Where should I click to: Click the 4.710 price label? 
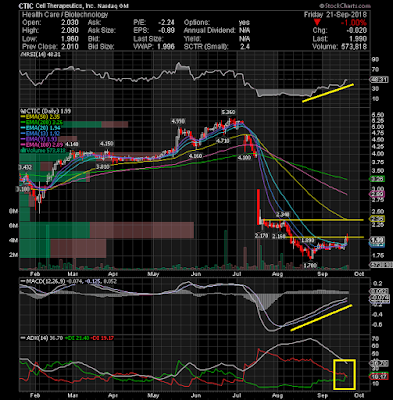coord(222,141)
